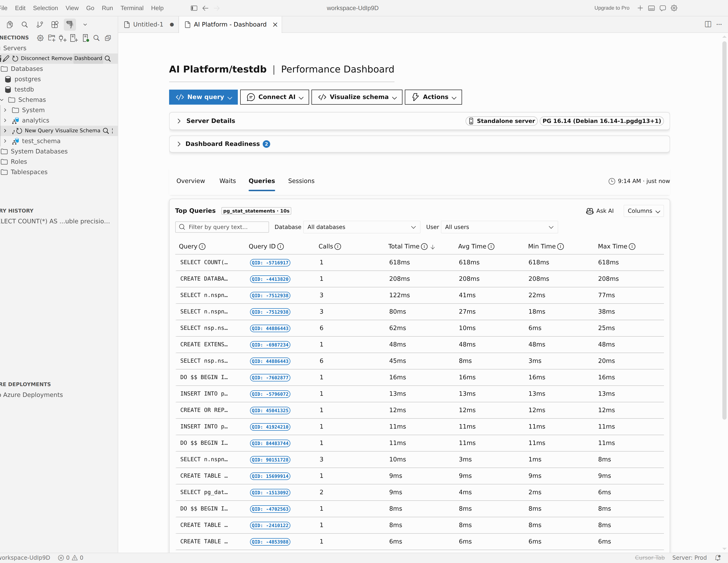Expand the analytics schema
The width and height of the screenshot is (728, 563).
tap(5, 120)
